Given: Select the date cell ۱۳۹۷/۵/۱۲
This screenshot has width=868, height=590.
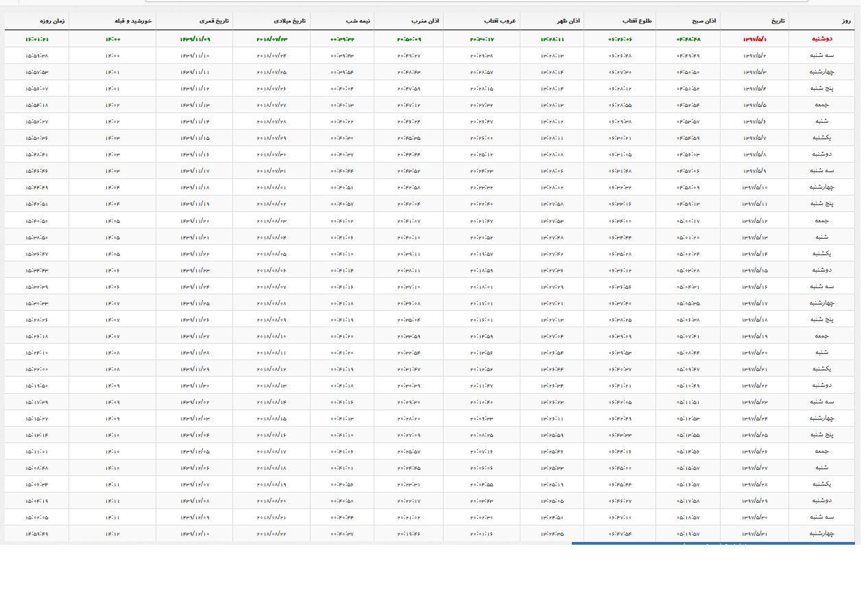Looking at the screenshot, I should [x=755, y=220].
